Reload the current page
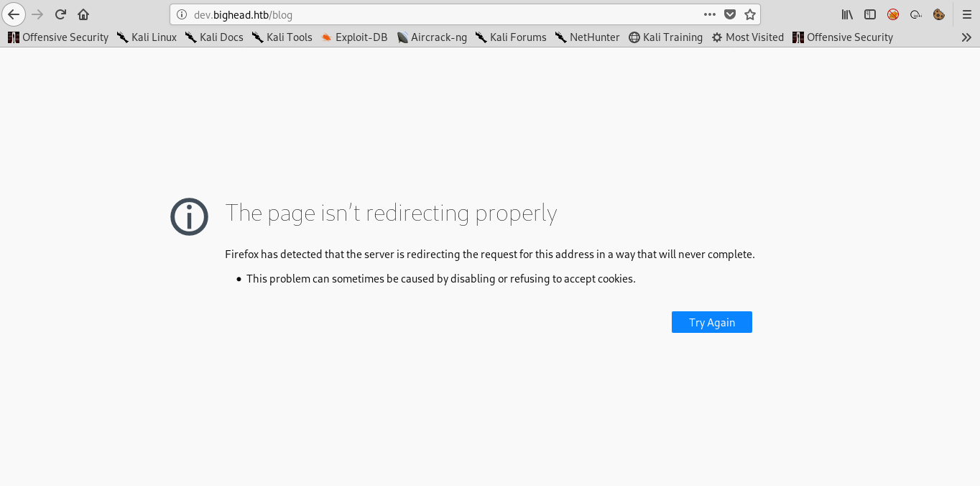The width and height of the screenshot is (980, 486). point(60,14)
